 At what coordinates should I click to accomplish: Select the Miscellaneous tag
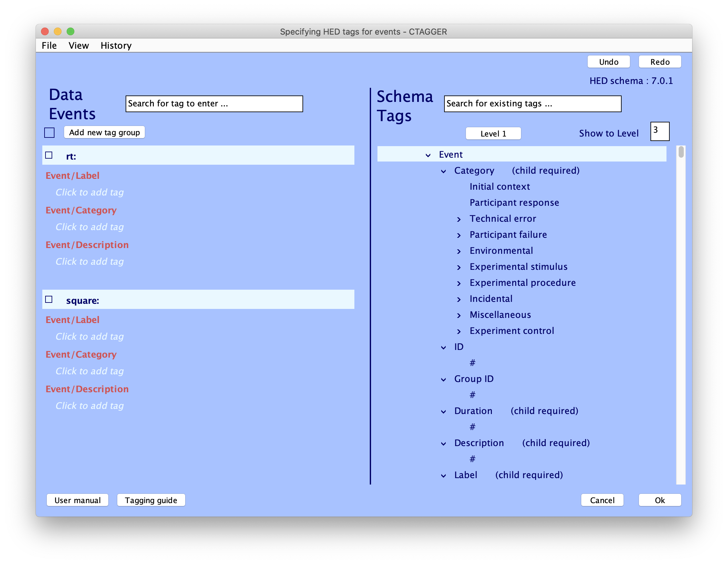click(500, 315)
